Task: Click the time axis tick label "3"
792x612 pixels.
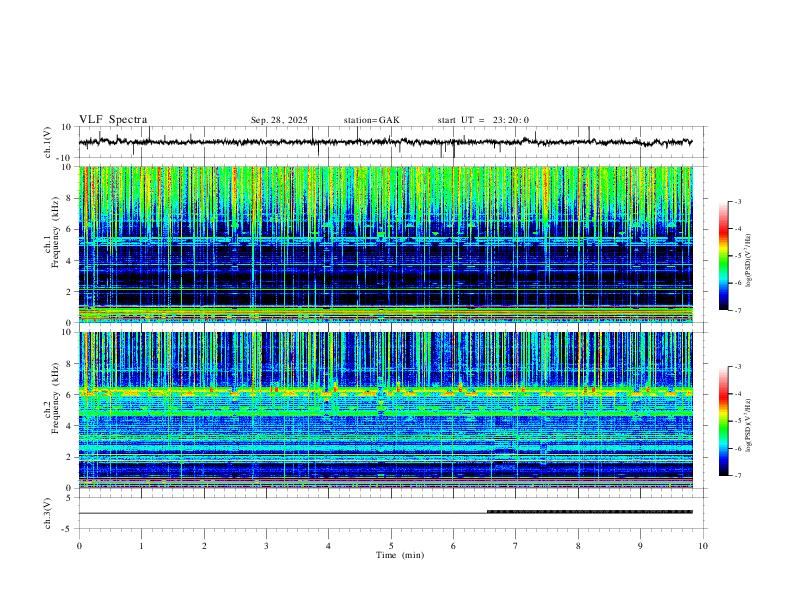Action: click(266, 546)
